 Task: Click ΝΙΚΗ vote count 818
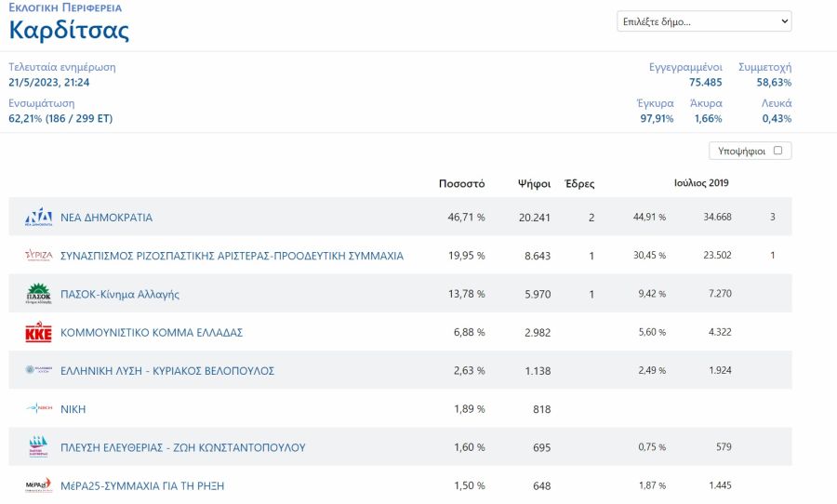(x=541, y=409)
